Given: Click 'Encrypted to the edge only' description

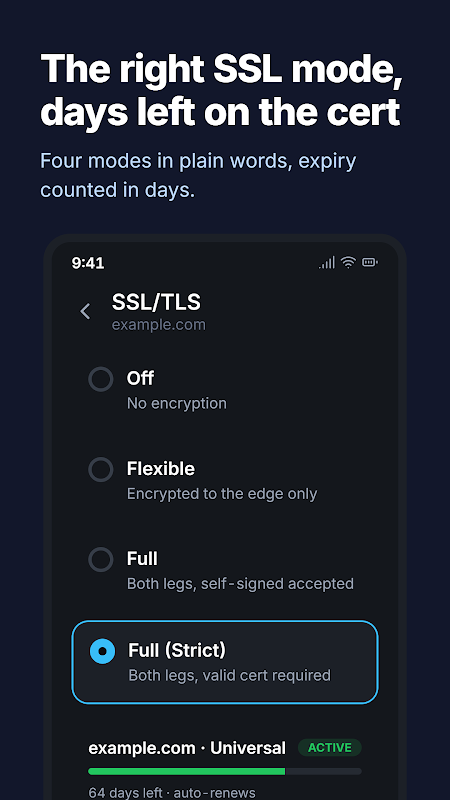Looking at the screenshot, I should click(x=222, y=494).
